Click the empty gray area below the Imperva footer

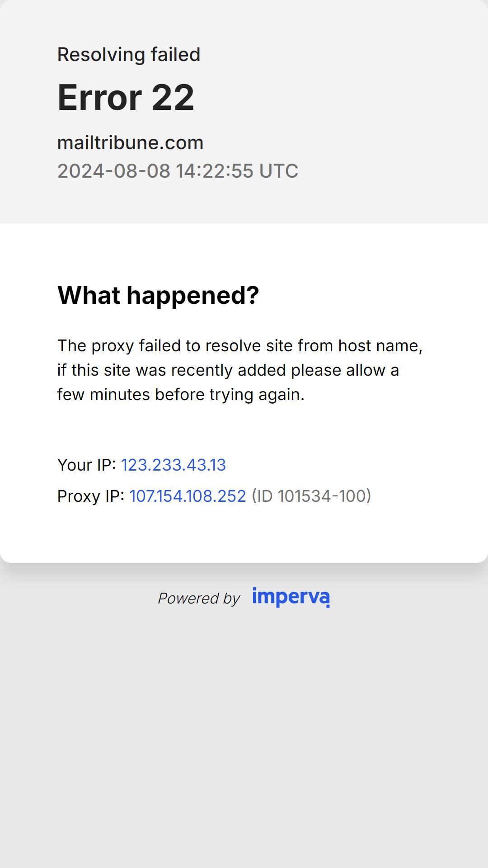244,741
